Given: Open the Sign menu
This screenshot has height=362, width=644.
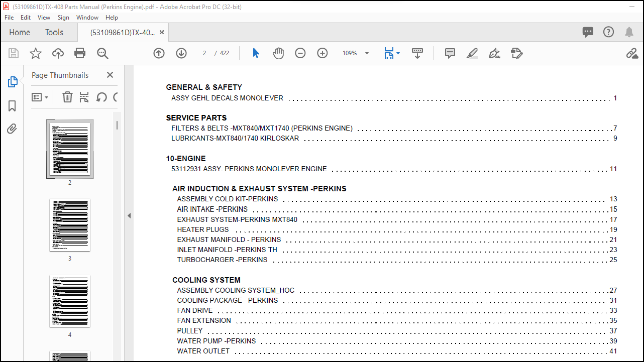Looking at the screenshot, I should tap(63, 17).
